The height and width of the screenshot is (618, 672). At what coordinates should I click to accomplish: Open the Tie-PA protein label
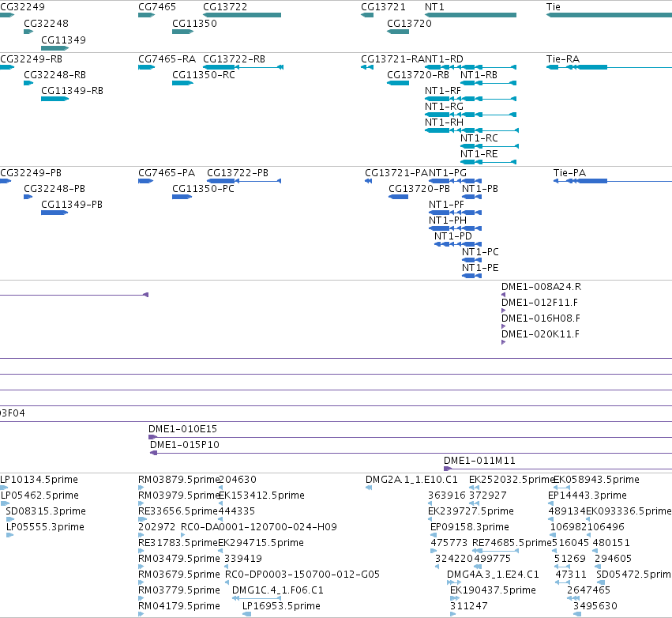pyautogui.click(x=569, y=173)
